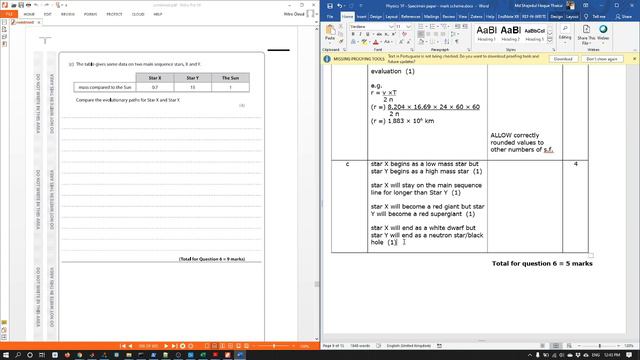Screen dimensions: 640x360
Task: Close the PDF document tab in Nitro
Action: coord(39,22)
